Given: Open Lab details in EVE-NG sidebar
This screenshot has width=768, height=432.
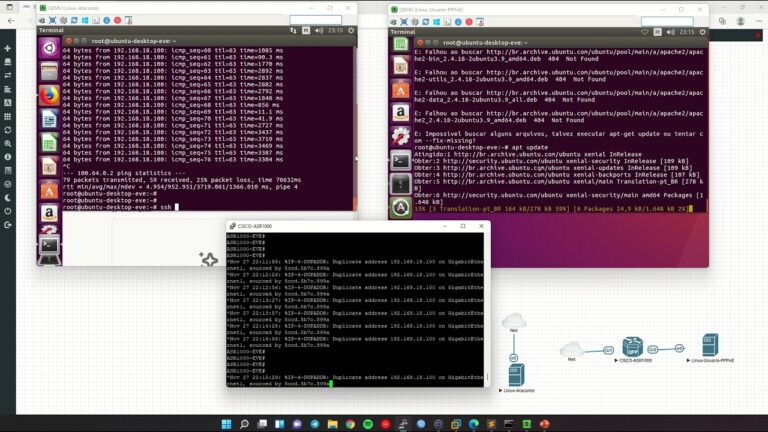Looking at the screenshot, I should coord(7,170).
